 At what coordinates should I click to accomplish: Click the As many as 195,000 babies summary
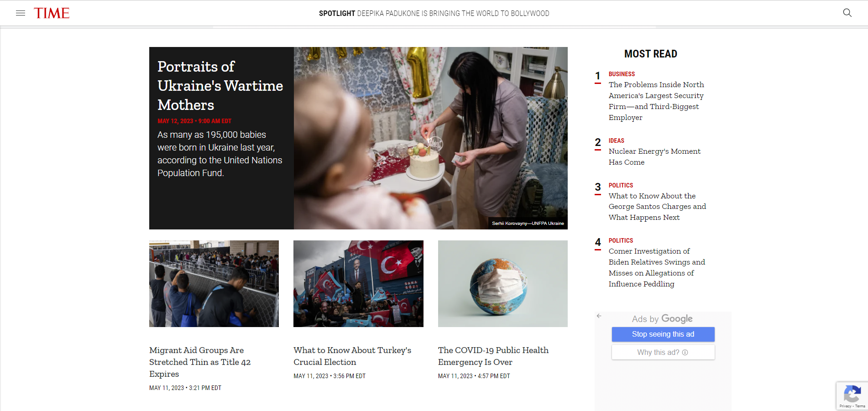click(220, 154)
